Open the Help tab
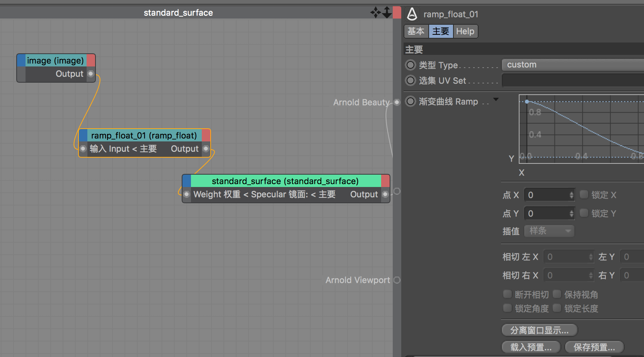 pos(465,31)
